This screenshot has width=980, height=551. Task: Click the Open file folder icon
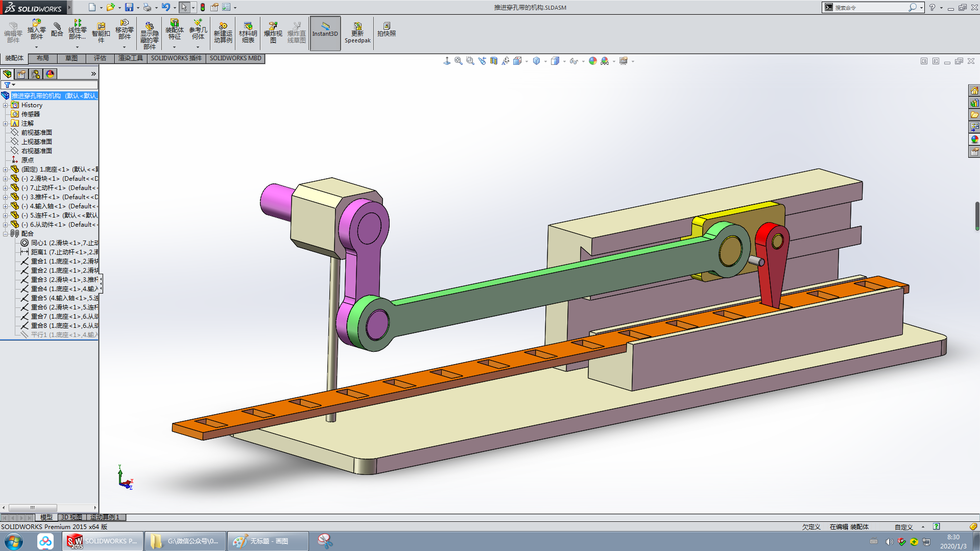(110, 7)
